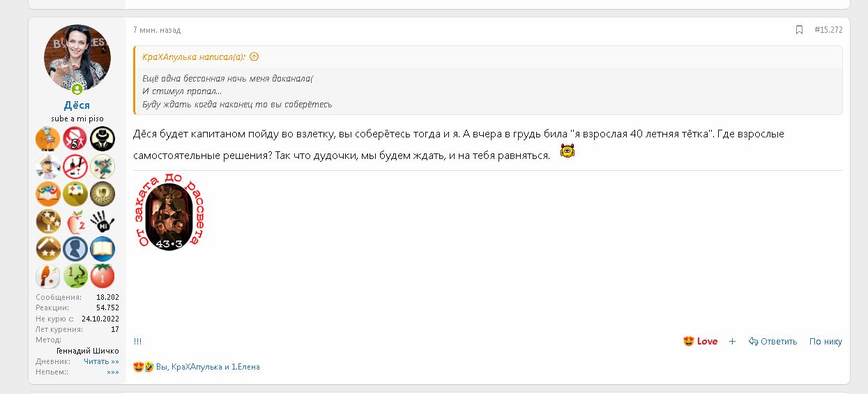Viewport: 868px width, 394px height.
Task: Click the red tomato badge
Action: pyautogui.click(x=102, y=276)
